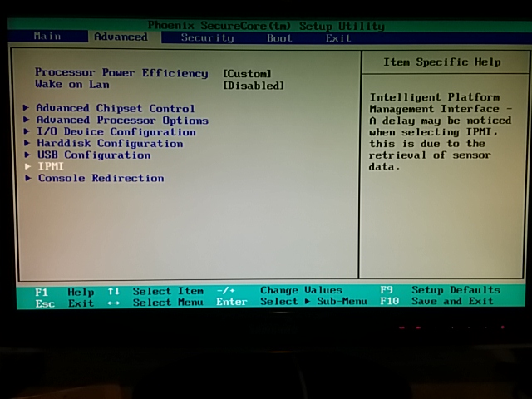The height and width of the screenshot is (399, 532).
Task: Open Harddisk Configuration submenu
Action: tap(111, 143)
